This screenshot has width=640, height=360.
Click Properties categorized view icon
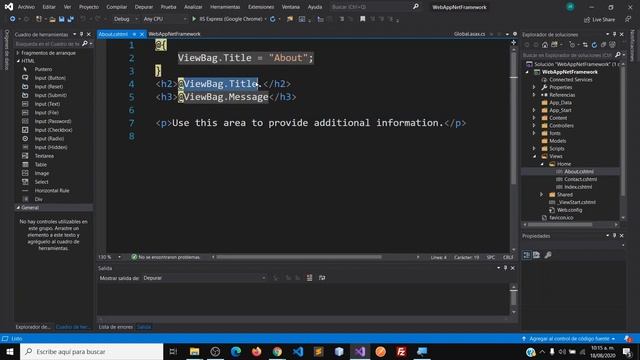(527, 255)
